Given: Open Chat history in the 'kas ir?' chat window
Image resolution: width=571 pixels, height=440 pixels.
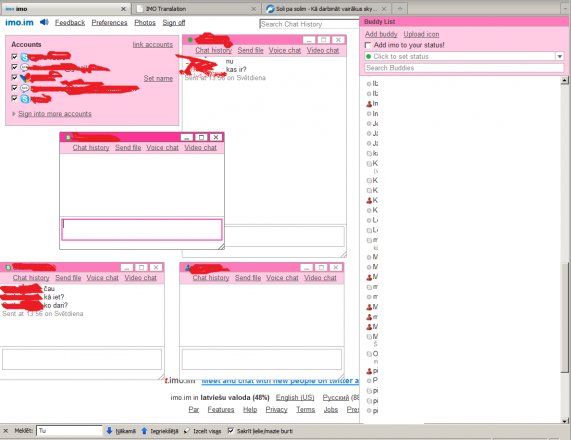Looking at the screenshot, I should tap(213, 50).
